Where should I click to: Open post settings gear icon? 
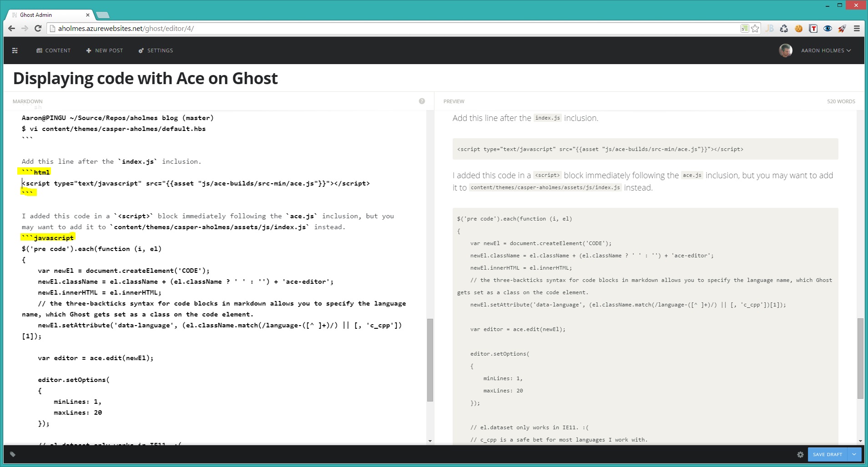pos(800,454)
